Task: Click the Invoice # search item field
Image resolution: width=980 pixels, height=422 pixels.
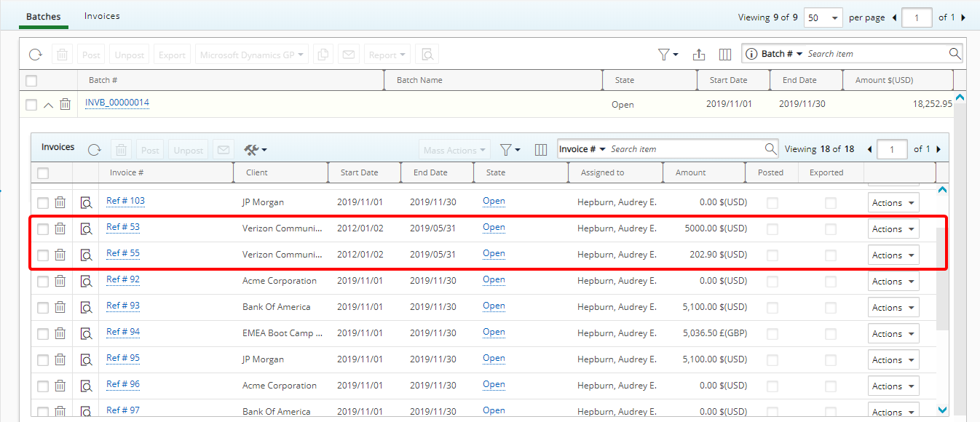Action: [684, 149]
